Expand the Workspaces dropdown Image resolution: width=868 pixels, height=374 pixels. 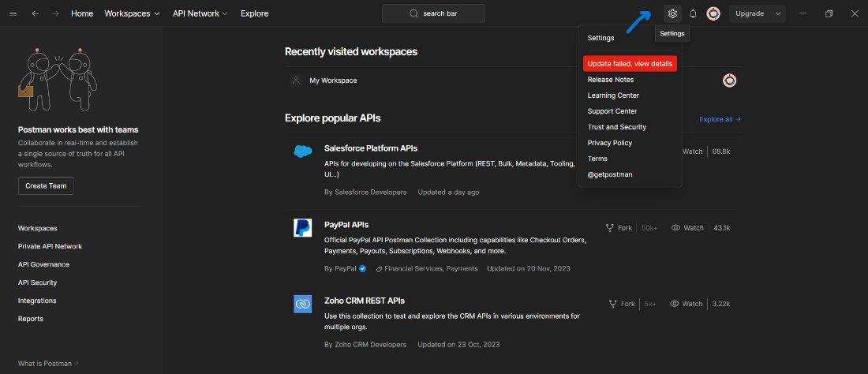point(133,14)
